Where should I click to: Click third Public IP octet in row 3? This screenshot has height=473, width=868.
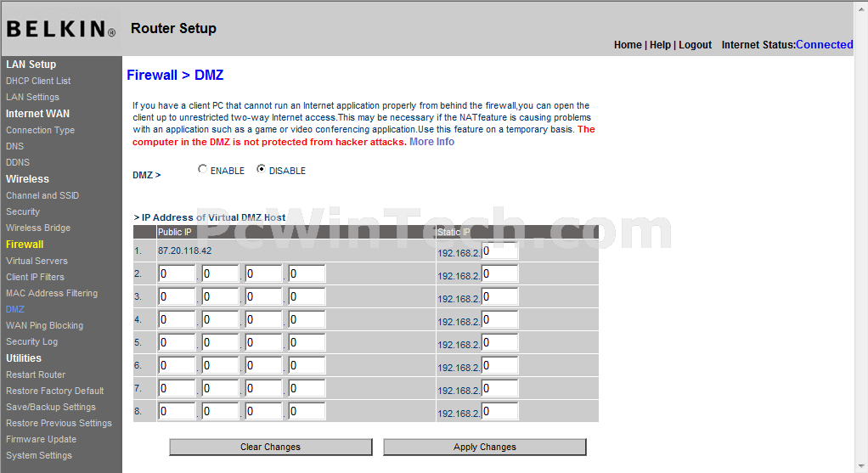[x=263, y=297]
